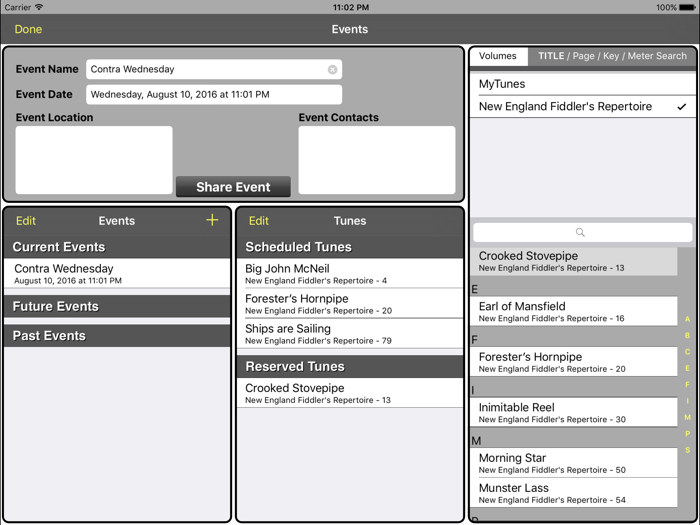This screenshot has height=525, width=700.
Task: Click the Future Events section header
Action: 117,306
